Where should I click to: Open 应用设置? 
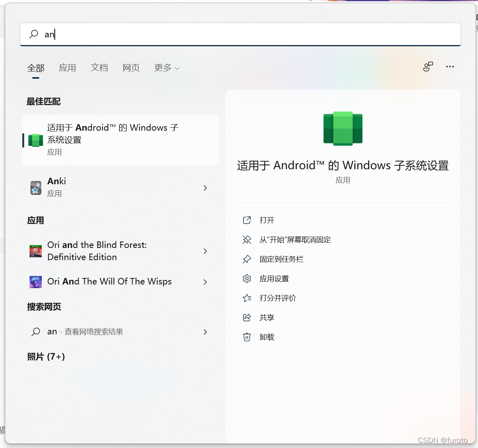274,279
